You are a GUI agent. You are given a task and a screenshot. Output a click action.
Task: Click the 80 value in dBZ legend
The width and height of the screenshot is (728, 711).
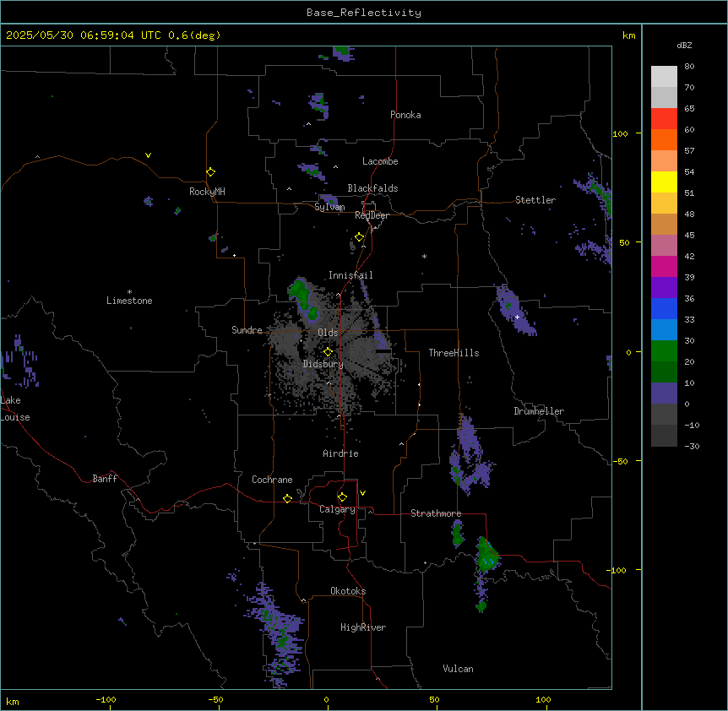[x=689, y=67]
